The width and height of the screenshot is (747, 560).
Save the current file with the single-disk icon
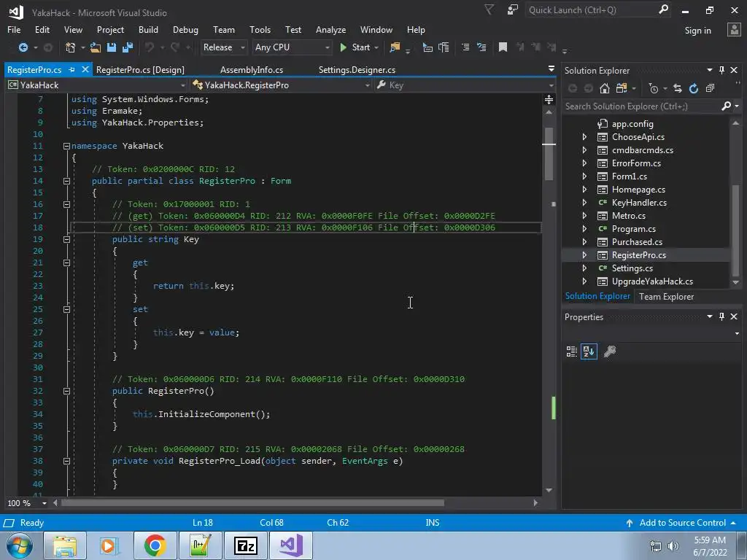[112, 47]
